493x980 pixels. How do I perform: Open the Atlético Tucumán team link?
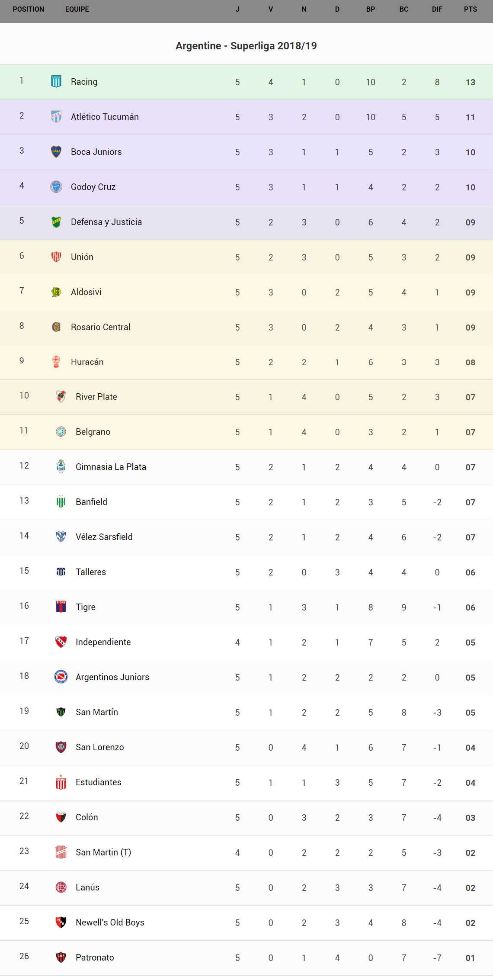click(105, 117)
